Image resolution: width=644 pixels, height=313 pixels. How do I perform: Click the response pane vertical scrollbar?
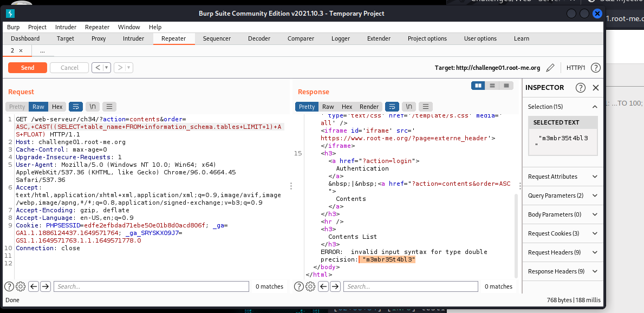click(x=516, y=237)
